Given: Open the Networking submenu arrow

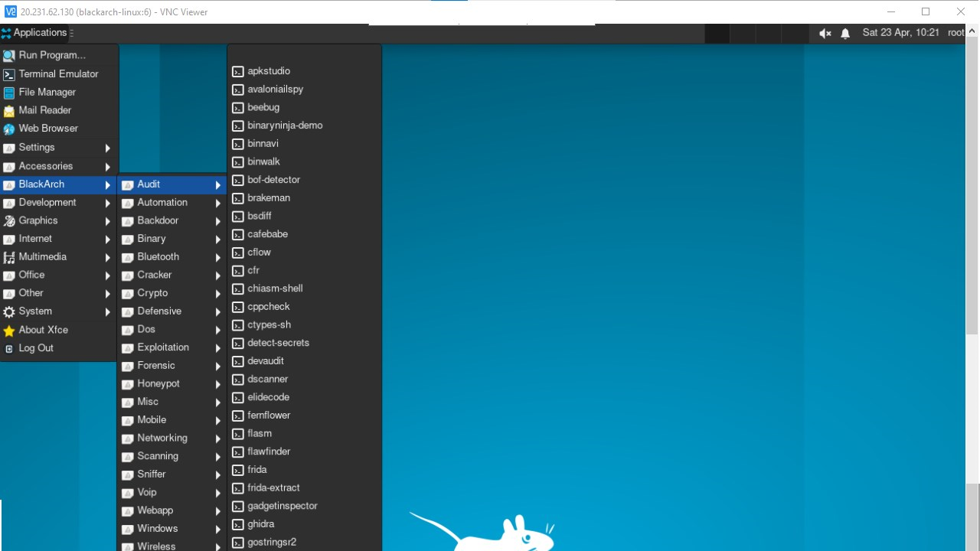Looking at the screenshot, I should pos(218,439).
